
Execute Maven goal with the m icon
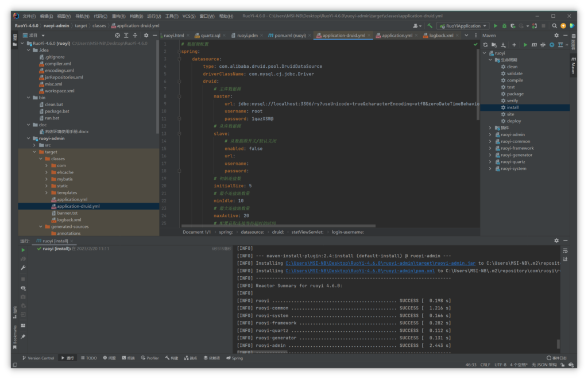534,45
